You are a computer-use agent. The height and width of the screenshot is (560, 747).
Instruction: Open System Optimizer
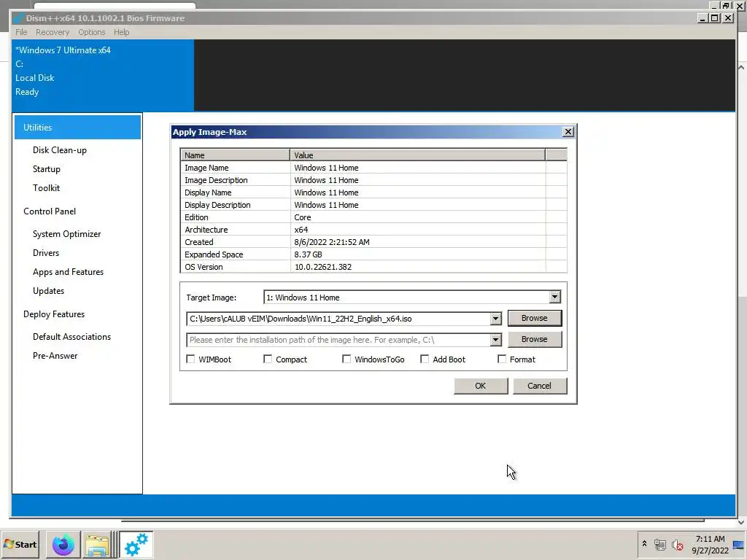tap(66, 234)
